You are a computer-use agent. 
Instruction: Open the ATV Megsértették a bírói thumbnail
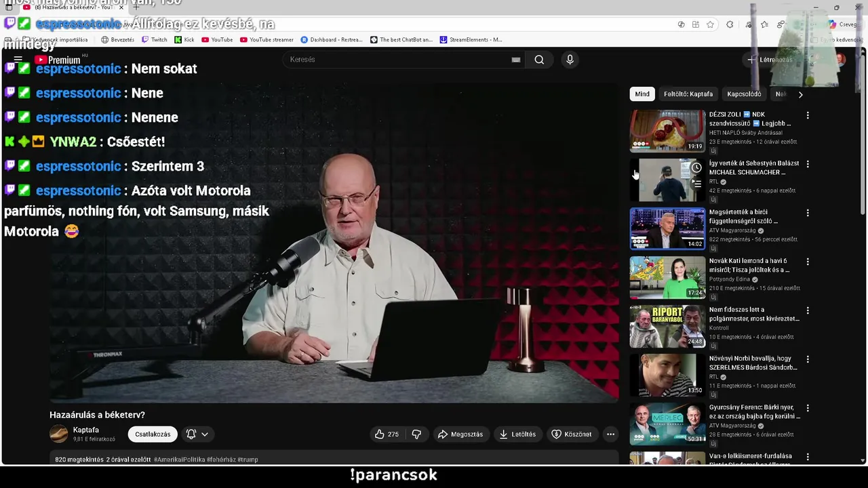(668, 228)
